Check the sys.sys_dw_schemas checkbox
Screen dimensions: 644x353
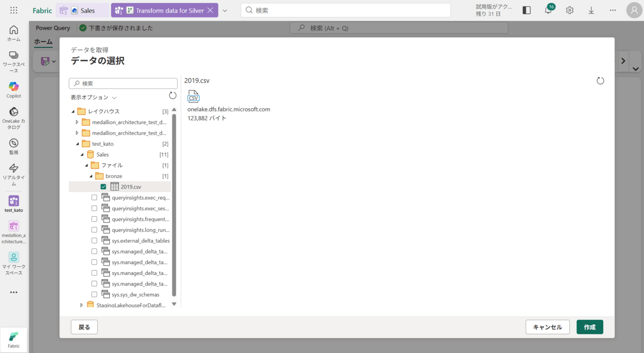click(94, 295)
